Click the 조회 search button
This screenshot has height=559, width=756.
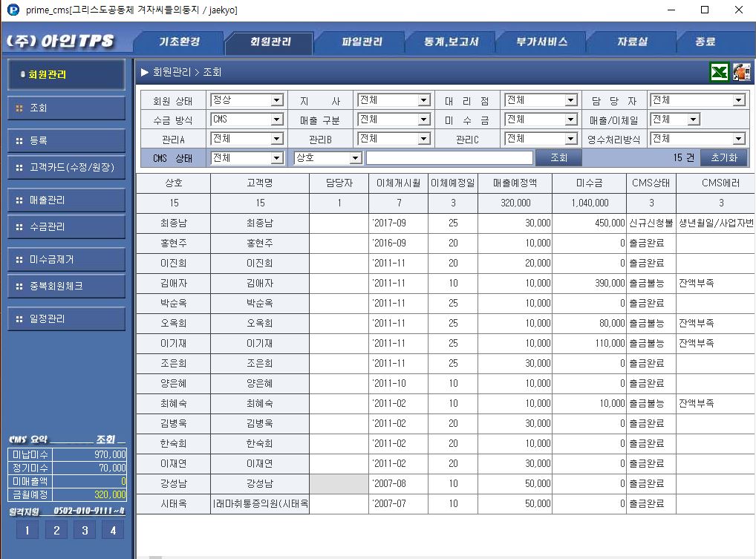click(x=558, y=157)
